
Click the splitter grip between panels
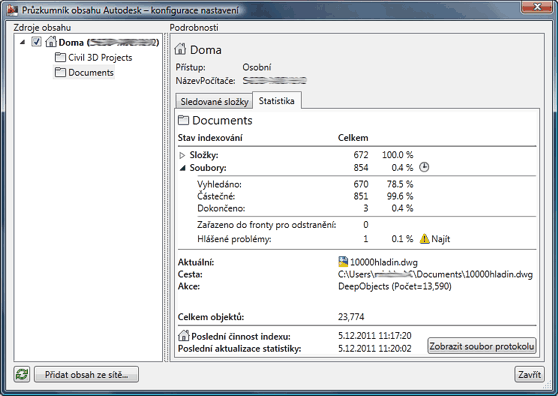pyautogui.click(x=166, y=197)
